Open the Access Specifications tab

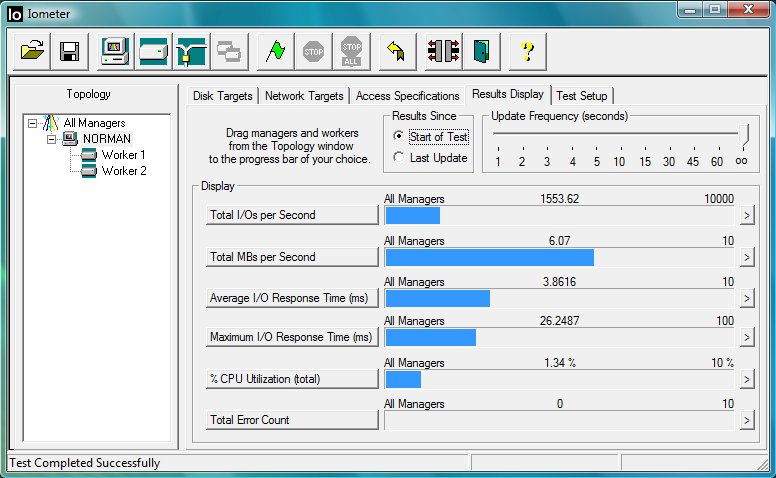click(407, 96)
